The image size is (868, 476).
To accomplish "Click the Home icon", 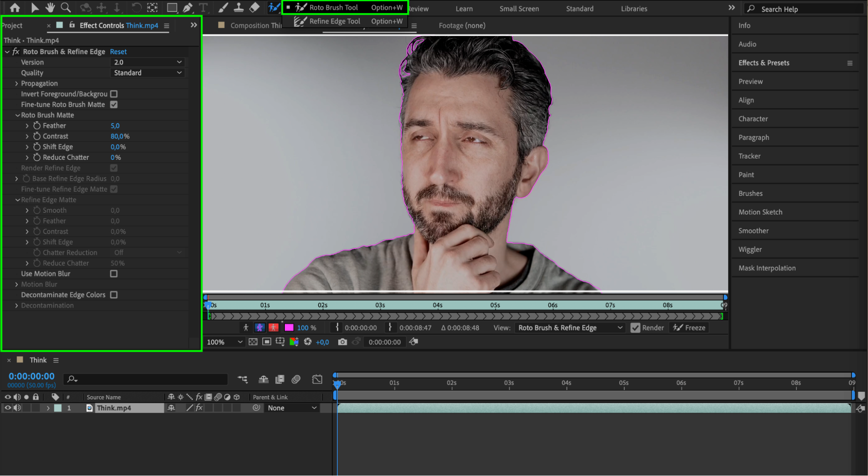I will 15,7.
